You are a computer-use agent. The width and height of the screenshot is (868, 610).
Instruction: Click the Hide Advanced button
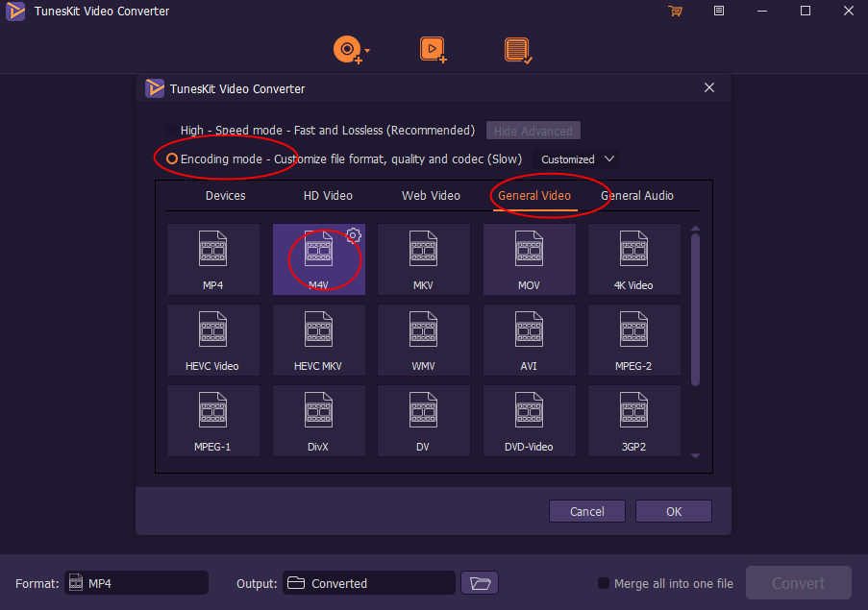(x=533, y=131)
